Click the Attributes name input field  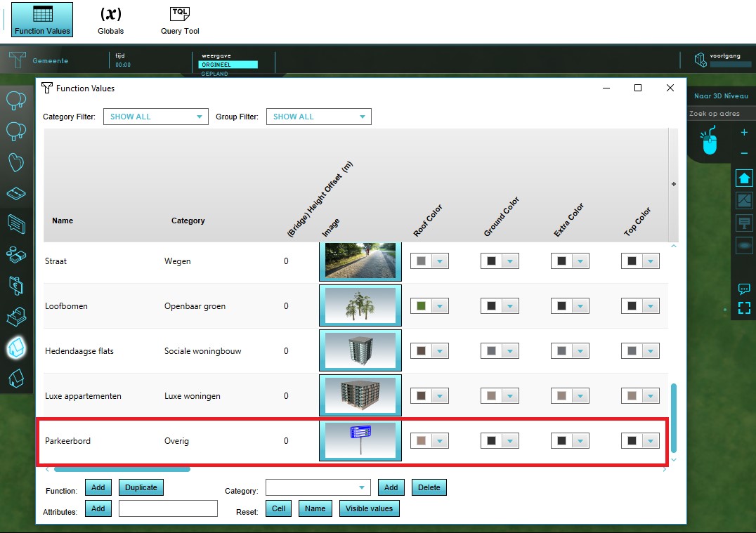pyautogui.click(x=168, y=508)
